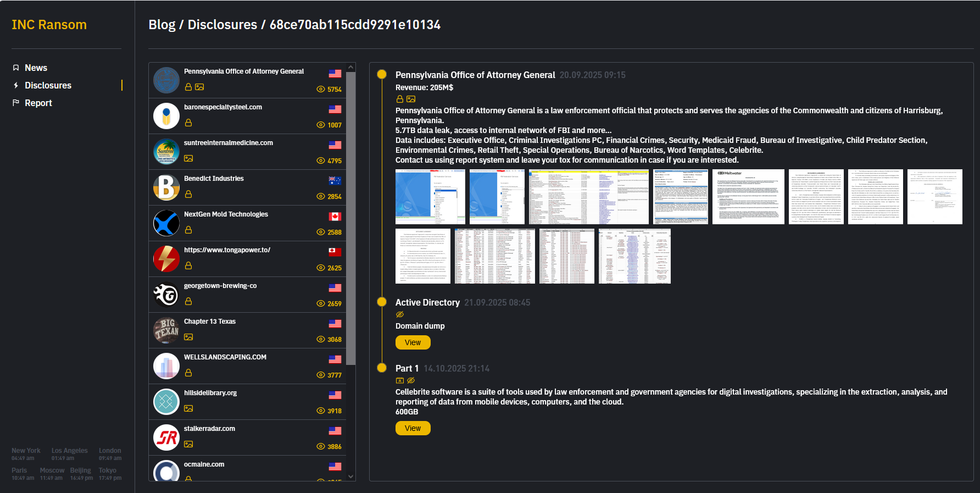Click the Report flag icon in sidebar
The image size is (980, 493).
[16, 103]
